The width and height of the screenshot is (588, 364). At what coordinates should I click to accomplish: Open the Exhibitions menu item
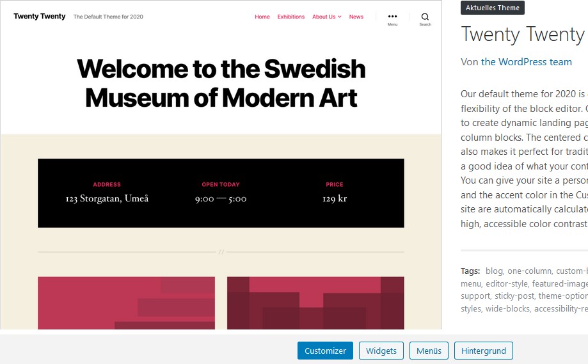click(291, 17)
